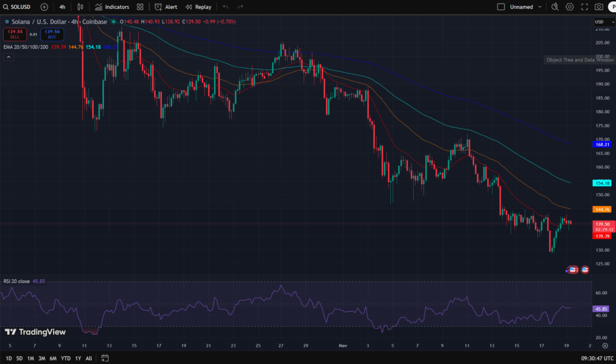This screenshot has height=364, width=616.
Task: Click the 168.21 price label on axis
Action: coord(602,144)
